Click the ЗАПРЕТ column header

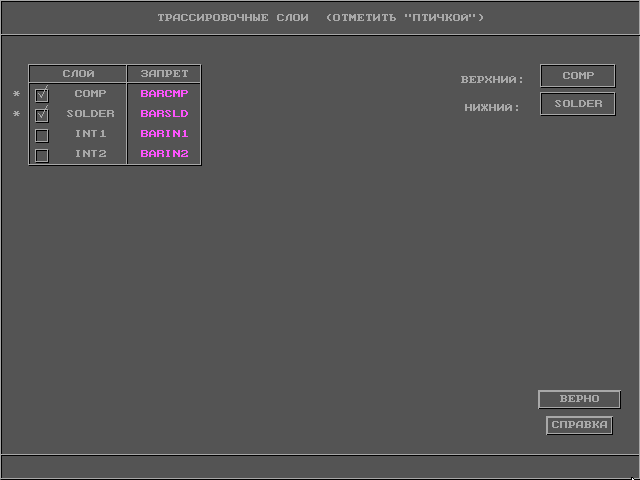[x=164, y=74]
